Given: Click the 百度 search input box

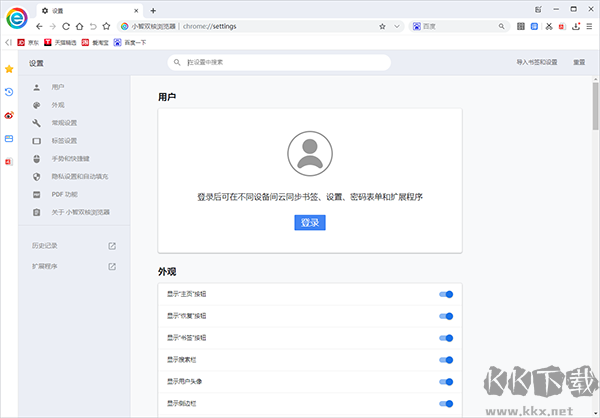Looking at the screenshot, I should [459, 26].
